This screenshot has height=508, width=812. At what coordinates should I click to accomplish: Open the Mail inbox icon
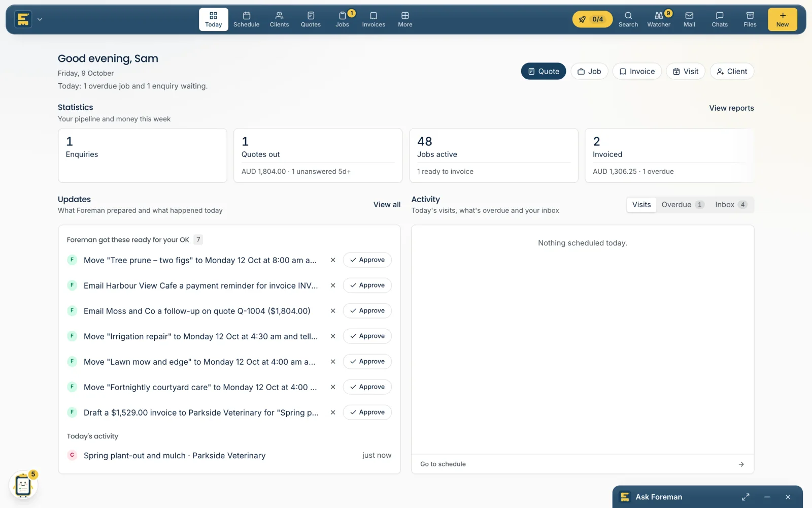(x=689, y=19)
